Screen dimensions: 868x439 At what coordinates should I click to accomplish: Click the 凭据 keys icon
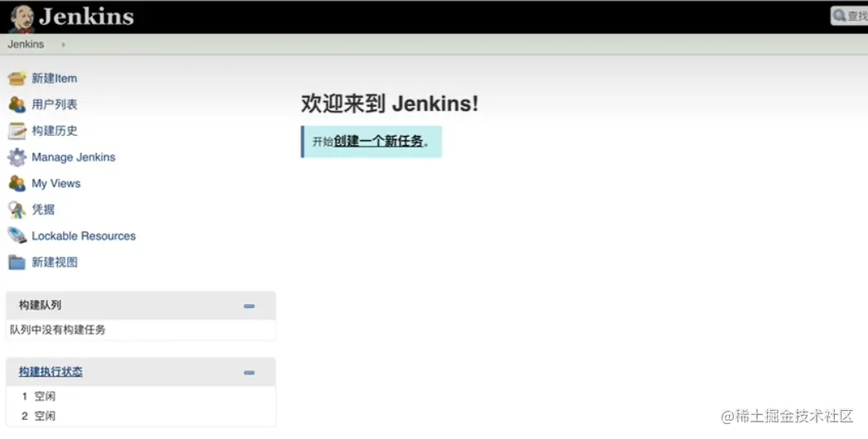(x=17, y=210)
